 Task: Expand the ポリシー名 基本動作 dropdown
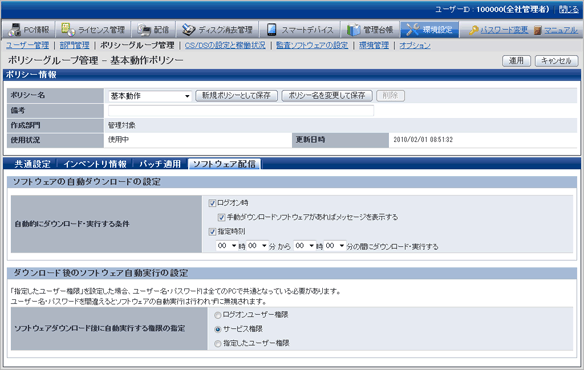point(150,96)
